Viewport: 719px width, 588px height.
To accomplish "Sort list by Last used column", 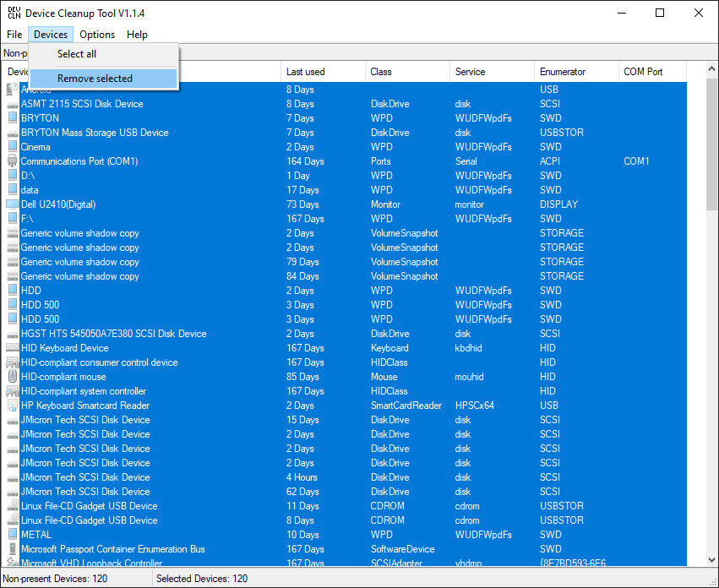I will [x=323, y=72].
